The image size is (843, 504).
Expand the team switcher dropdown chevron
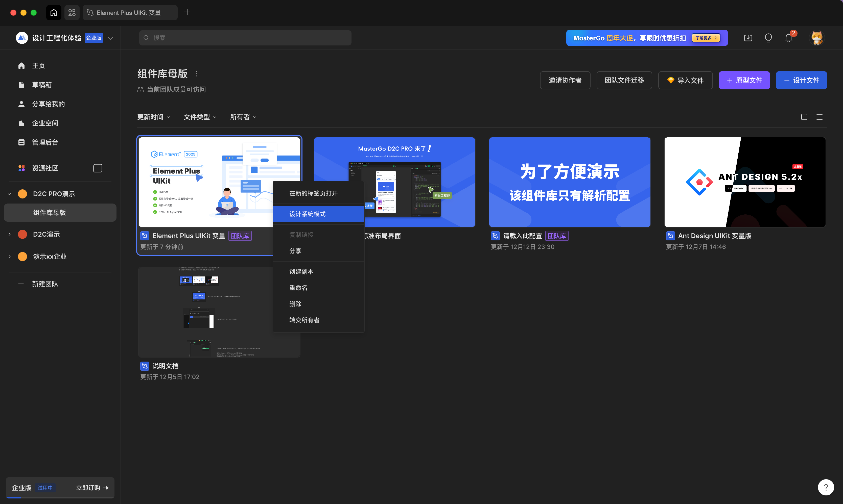pyautogui.click(x=110, y=38)
